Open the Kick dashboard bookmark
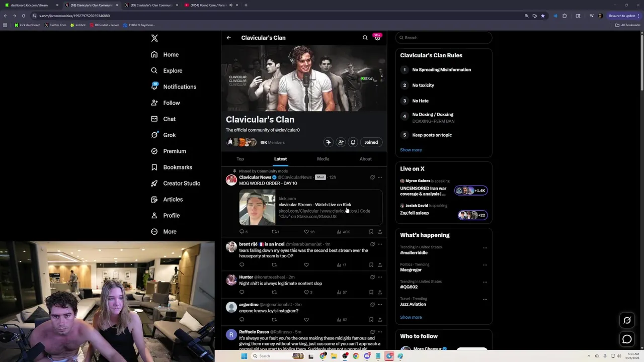 tap(28, 25)
